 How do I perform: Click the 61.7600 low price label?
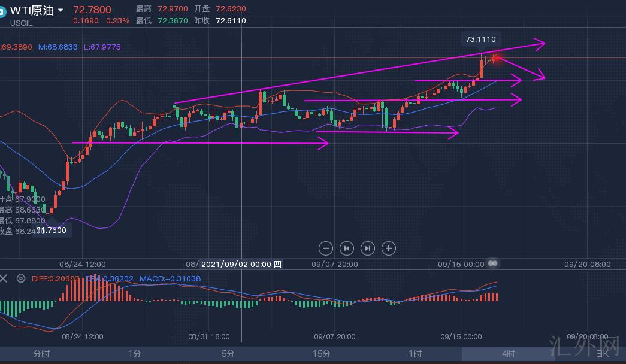pos(51,230)
